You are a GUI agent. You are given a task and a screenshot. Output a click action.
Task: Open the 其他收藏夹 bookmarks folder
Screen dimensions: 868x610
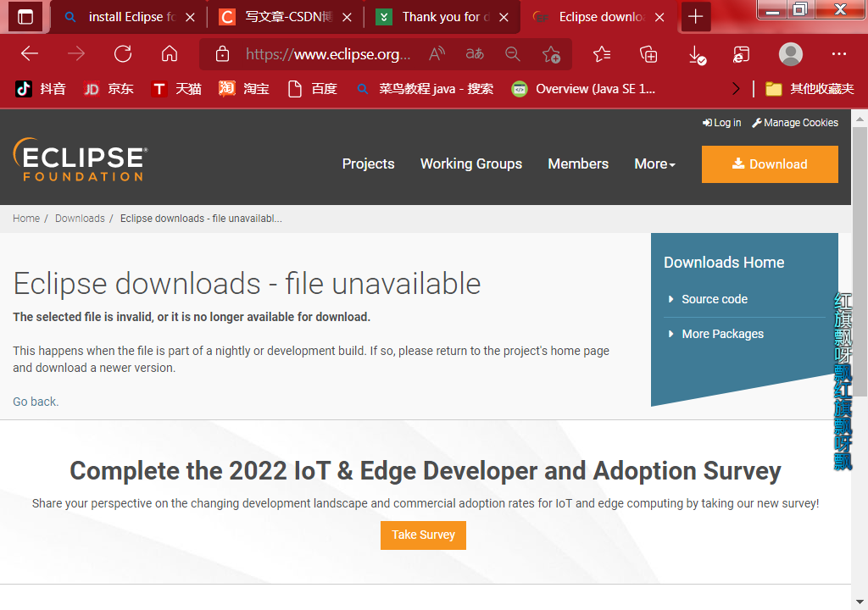coord(810,89)
